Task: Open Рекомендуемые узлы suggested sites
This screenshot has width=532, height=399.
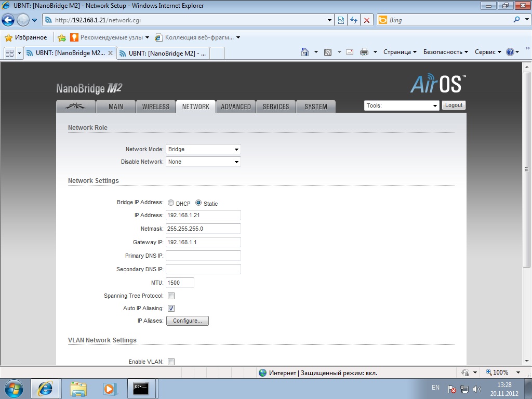Action: pyautogui.click(x=110, y=37)
